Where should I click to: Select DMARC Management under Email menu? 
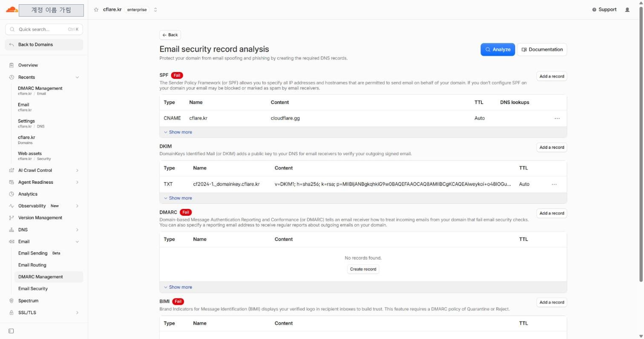point(49,277)
